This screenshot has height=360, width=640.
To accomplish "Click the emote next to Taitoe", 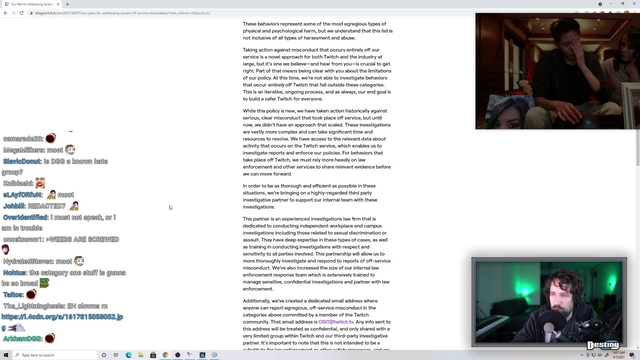I will click(x=31, y=294).
